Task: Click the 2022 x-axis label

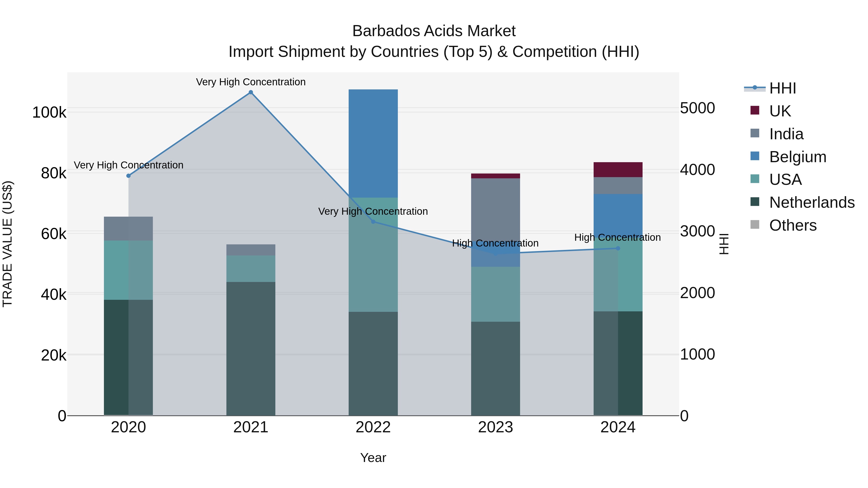Action: 373,427
